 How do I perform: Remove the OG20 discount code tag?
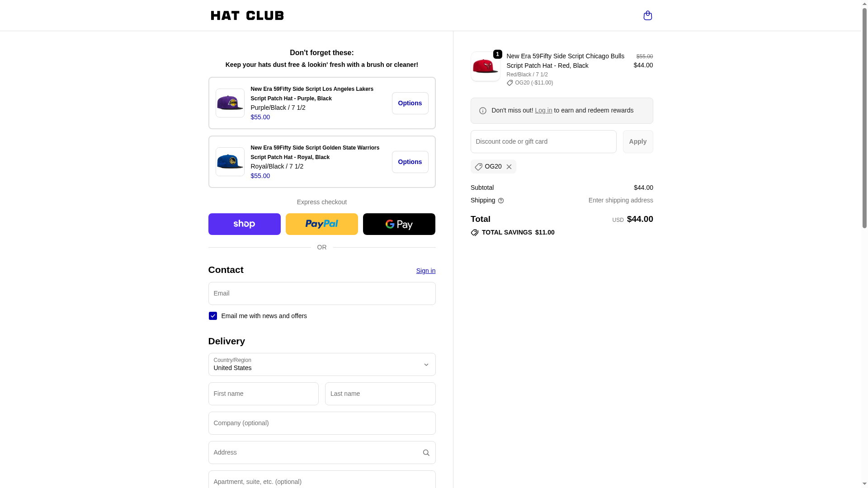point(509,167)
